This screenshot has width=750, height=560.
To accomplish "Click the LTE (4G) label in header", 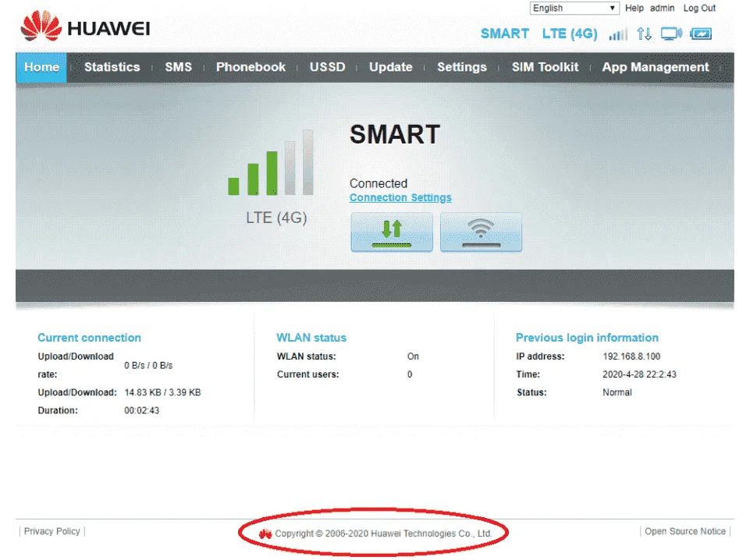I will coord(570,34).
